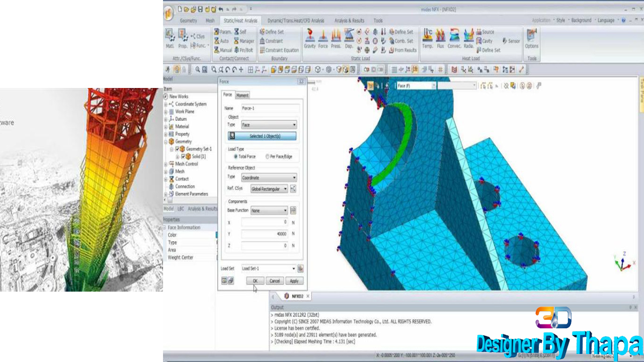Click the NFXD2 document tab
The image size is (644, 362).
tap(297, 296)
